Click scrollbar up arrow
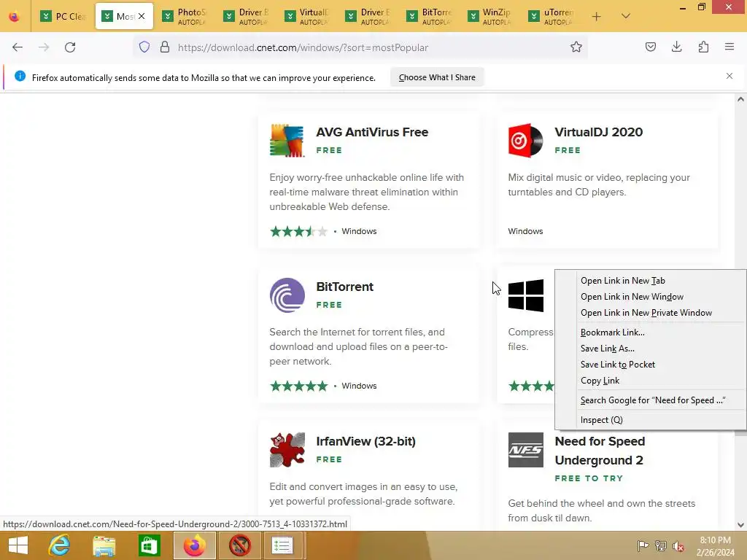The image size is (747, 560). (x=740, y=99)
